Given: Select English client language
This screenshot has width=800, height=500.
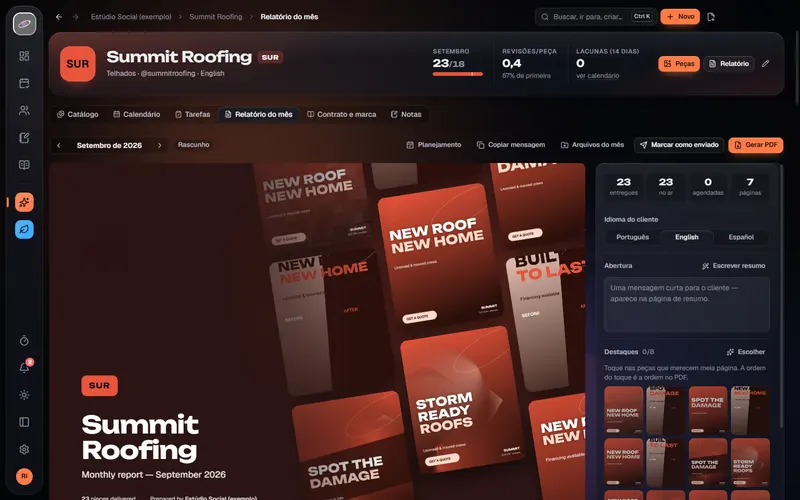Looking at the screenshot, I should click(687, 237).
